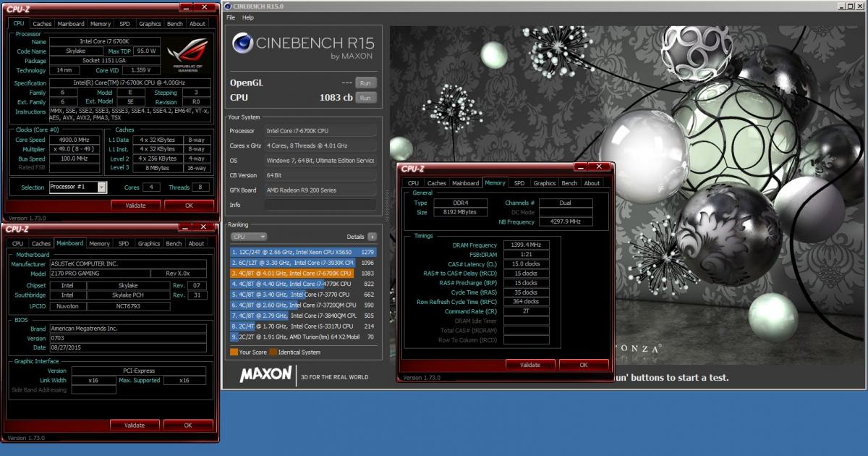Click the AMD Radeon R9 200 Series field

320,190
